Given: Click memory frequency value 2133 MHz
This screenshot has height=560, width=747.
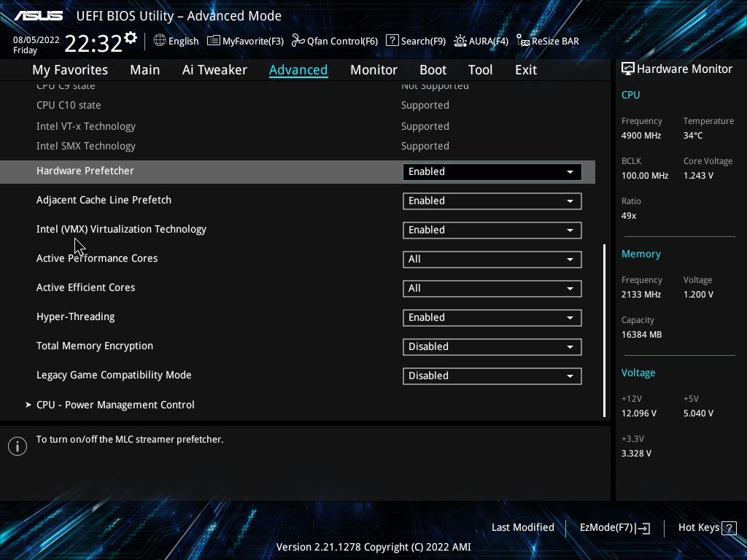Looking at the screenshot, I should click(641, 295).
